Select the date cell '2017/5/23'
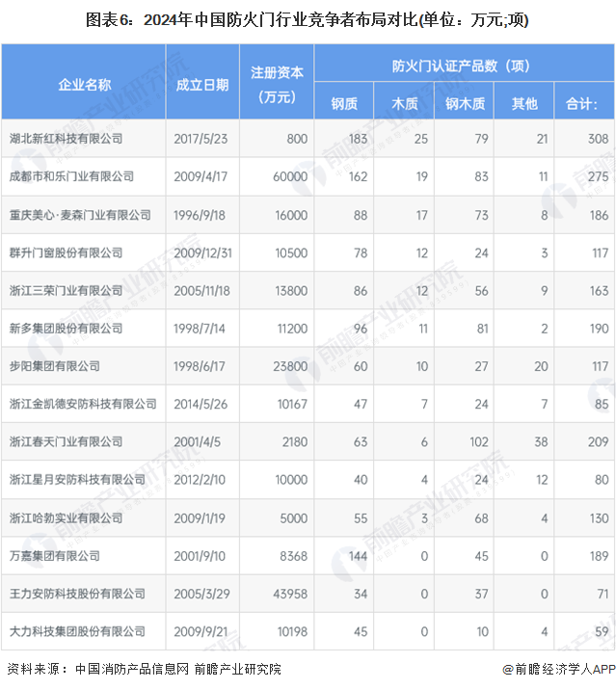616x689 pixels. (x=201, y=139)
